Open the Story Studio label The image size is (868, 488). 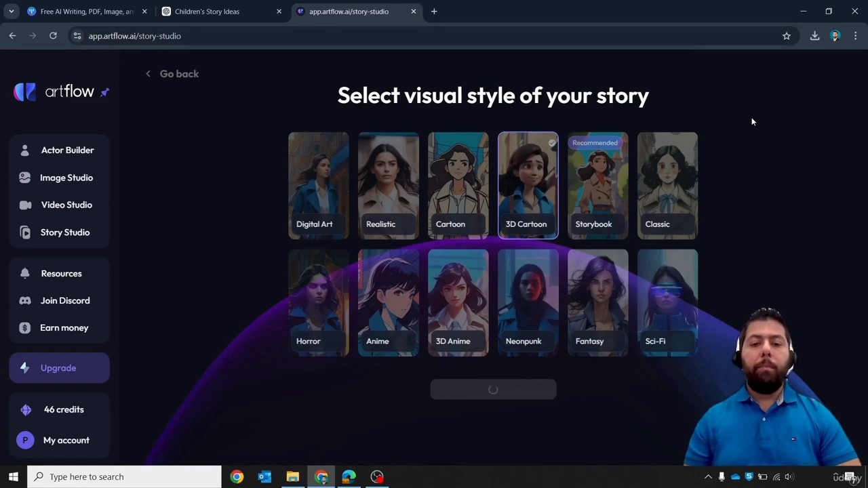[x=65, y=232]
